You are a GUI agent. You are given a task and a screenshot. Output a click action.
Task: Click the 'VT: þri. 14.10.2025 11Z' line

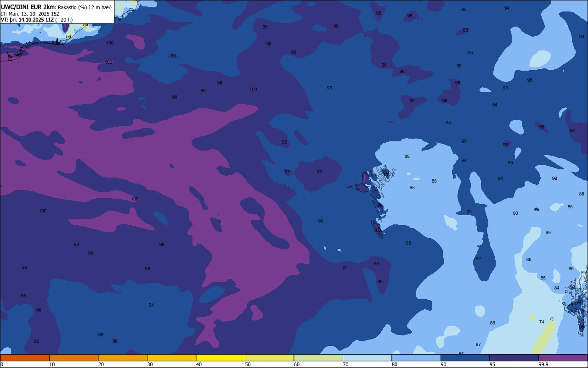point(27,20)
